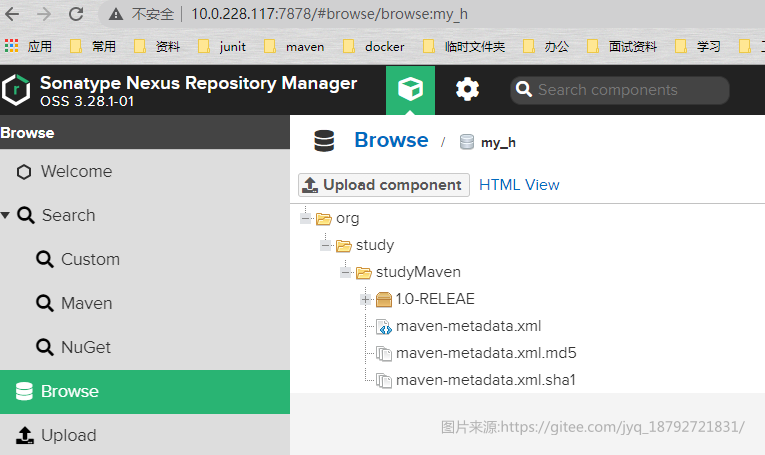This screenshot has height=455, width=765.
Task: Open the 学习 bookmark folder
Action: coord(698,46)
